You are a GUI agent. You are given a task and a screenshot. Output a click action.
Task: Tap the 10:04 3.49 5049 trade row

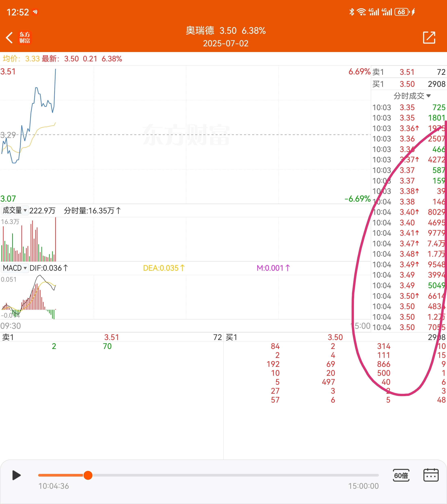(x=409, y=286)
